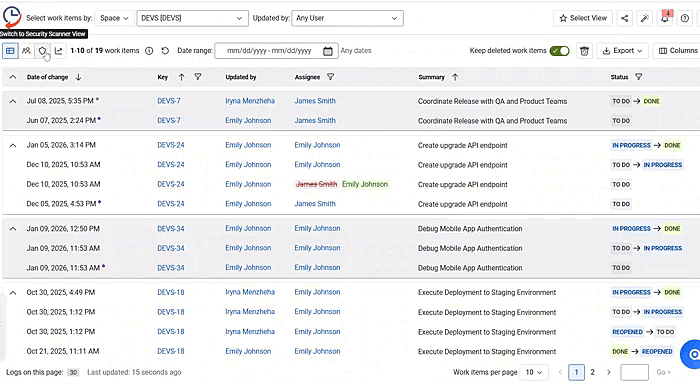
Task: Click 'Jun 07, 2025, 2:24 PM' date cell
Action: coord(61,121)
